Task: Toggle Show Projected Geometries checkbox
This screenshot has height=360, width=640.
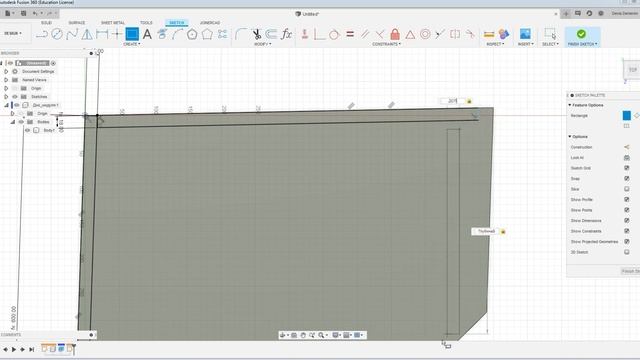Action: (x=627, y=242)
